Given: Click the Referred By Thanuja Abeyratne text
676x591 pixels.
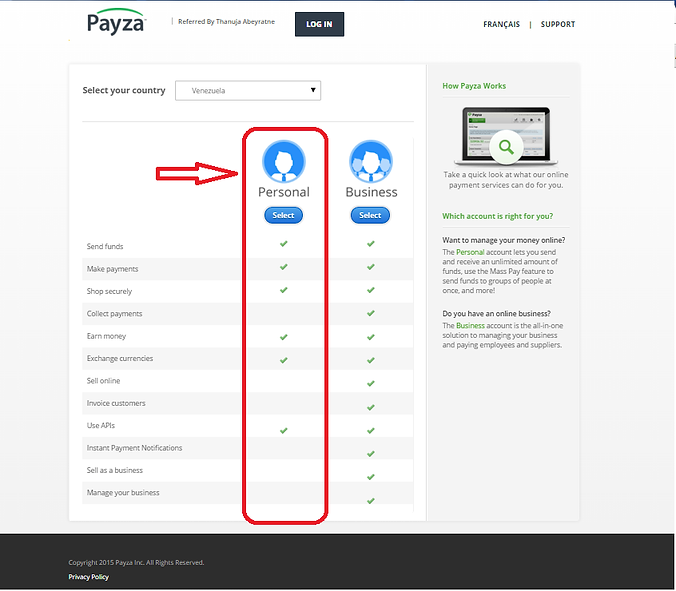Looking at the screenshot, I should coord(226,22).
